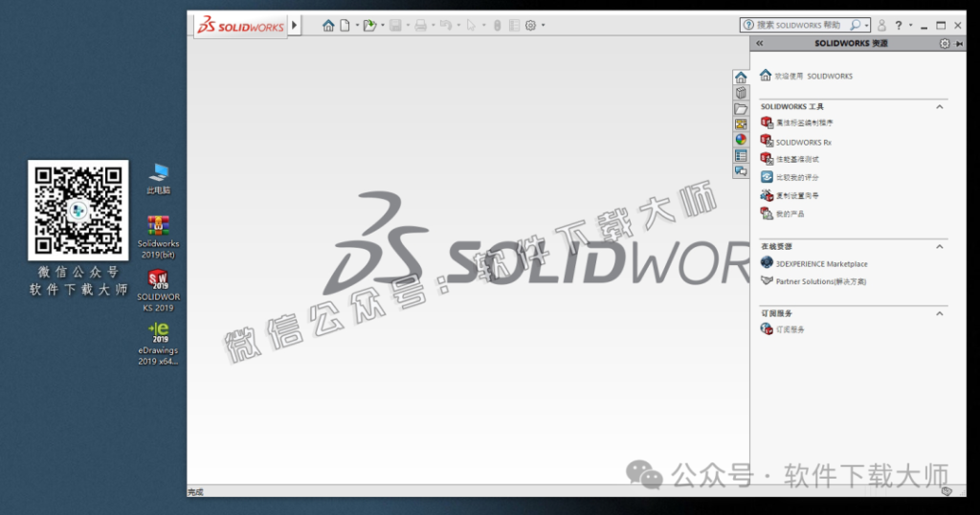The image size is (980, 515).
Task: Open first tool link under SOLIDWORKS 工具
Action: pos(804,123)
